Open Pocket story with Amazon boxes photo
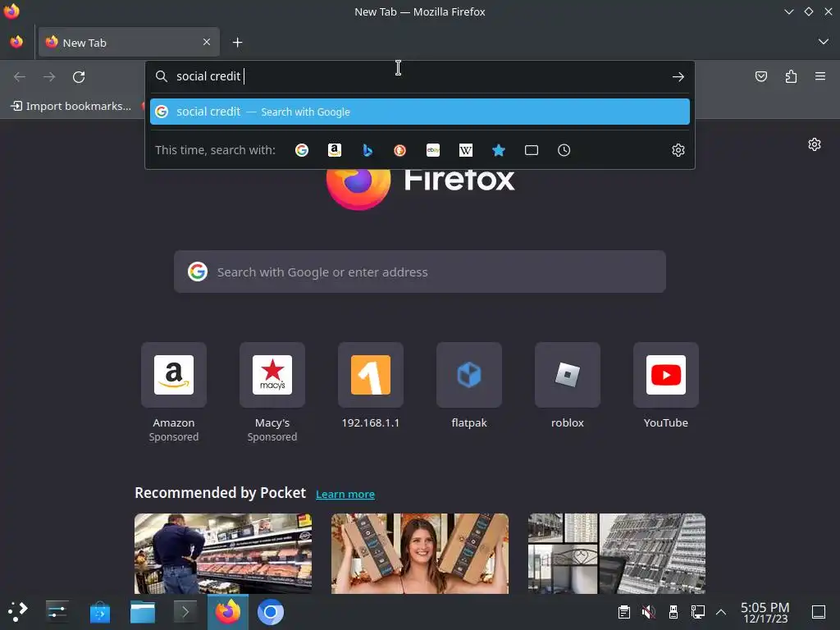Image resolution: width=840 pixels, height=630 pixels. click(419, 554)
